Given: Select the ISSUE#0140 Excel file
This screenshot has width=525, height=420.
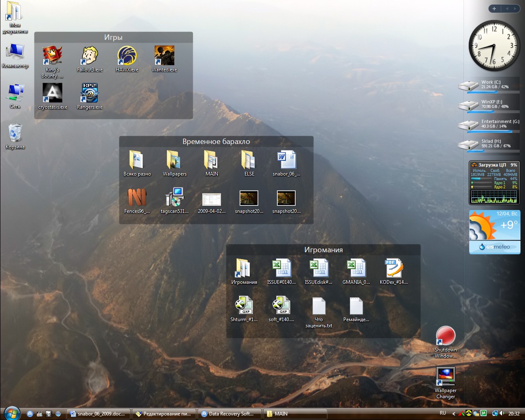Looking at the screenshot, I should click(281, 271).
